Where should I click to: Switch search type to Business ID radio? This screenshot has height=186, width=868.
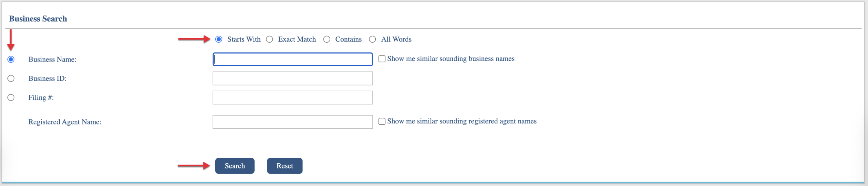point(11,78)
